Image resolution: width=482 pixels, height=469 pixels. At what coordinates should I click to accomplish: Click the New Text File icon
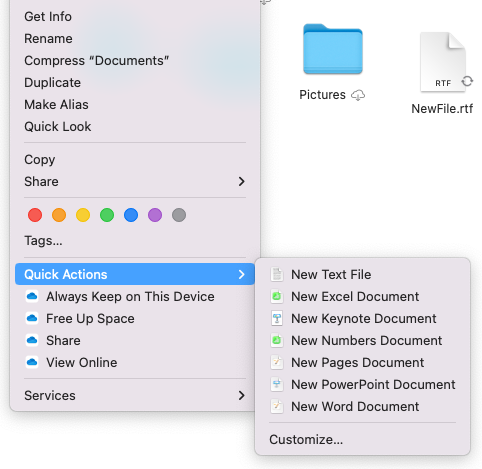coord(277,275)
